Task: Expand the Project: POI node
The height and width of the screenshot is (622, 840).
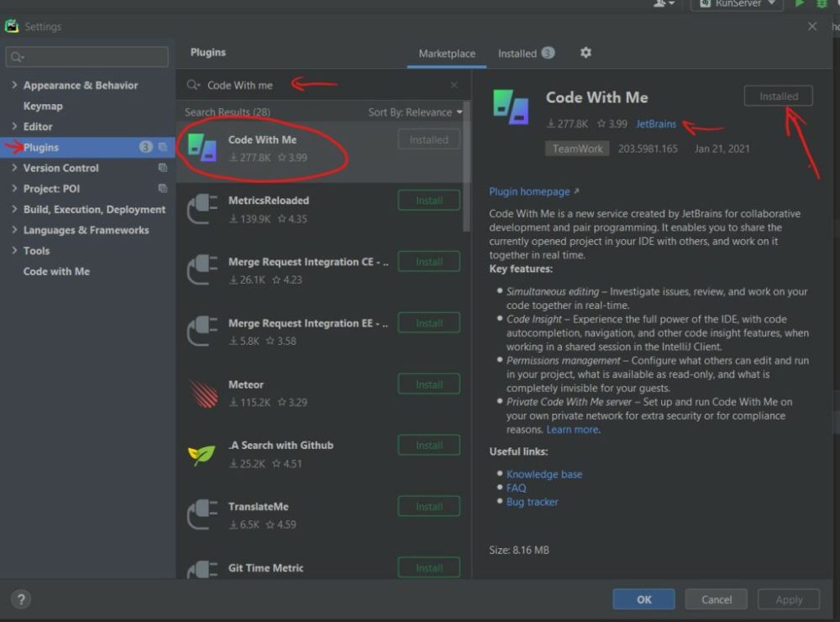Action: [x=14, y=188]
